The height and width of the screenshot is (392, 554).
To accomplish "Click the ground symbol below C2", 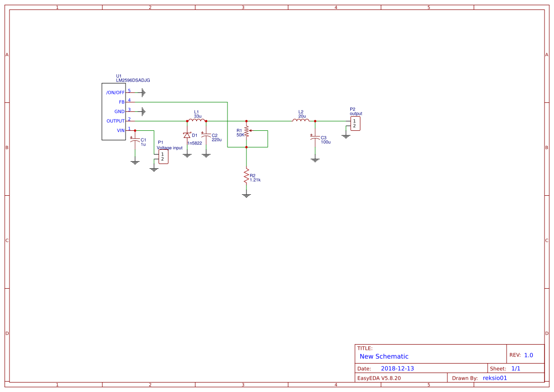I will pyautogui.click(x=206, y=155).
